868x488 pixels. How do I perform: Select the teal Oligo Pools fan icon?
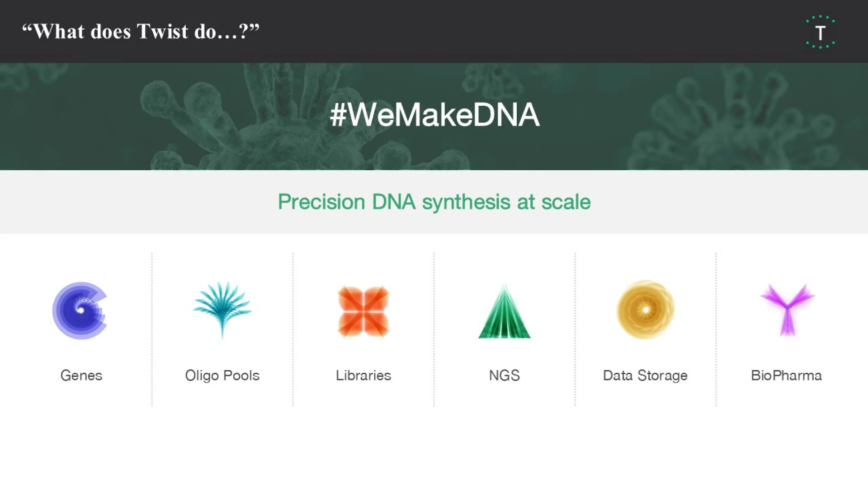(x=222, y=310)
